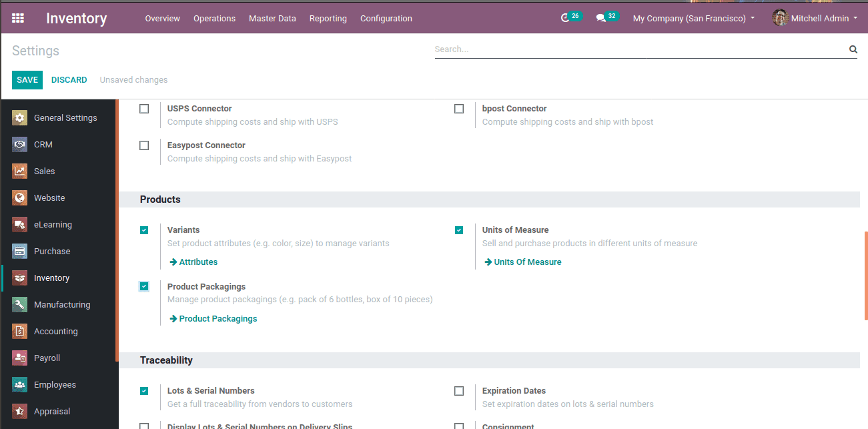Click the Purchase card icon
This screenshot has height=429, width=868.
[20, 252]
